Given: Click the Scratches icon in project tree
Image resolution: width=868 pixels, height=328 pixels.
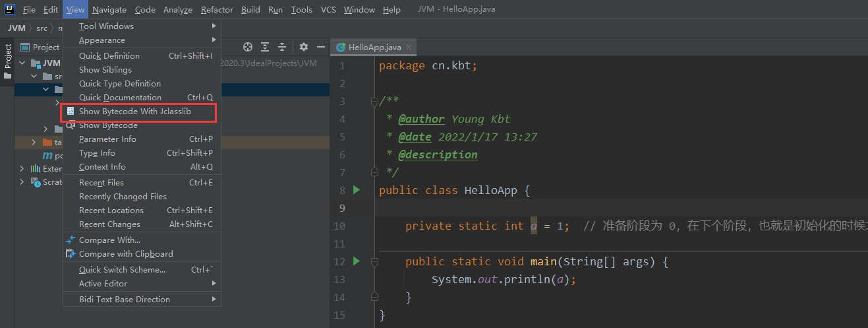Looking at the screenshot, I should (36, 182).
